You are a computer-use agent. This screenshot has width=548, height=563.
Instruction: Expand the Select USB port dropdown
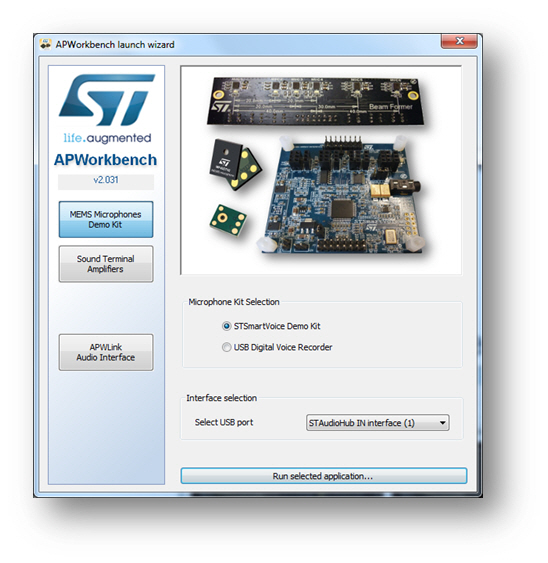click(x=377, y=423)
